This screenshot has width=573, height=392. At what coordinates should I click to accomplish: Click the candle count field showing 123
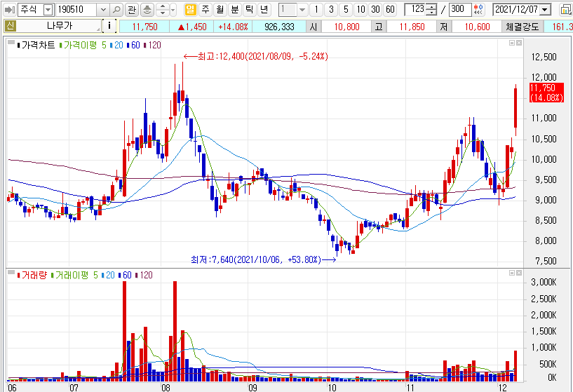(415, 10)
